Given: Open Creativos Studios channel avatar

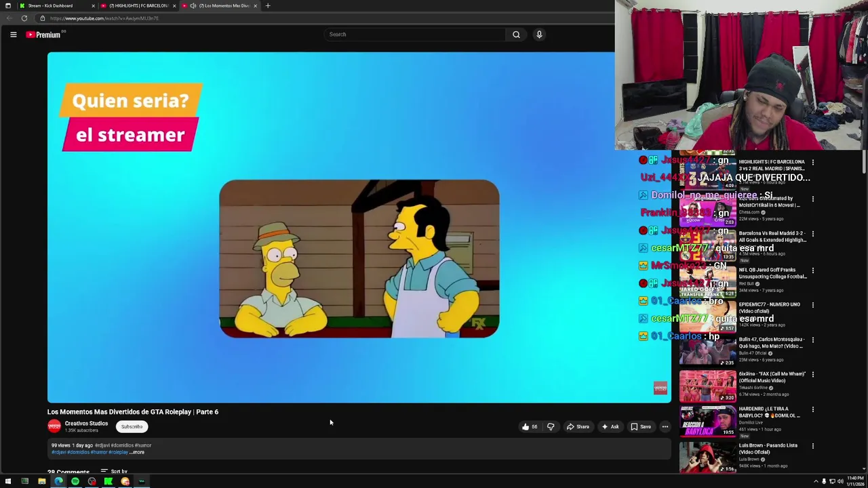Looking at the screenshot, I should 54,426.
